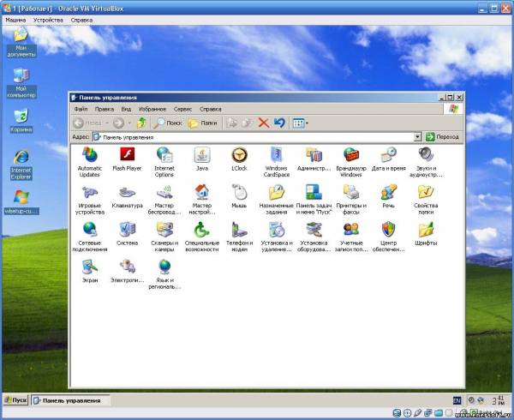Click the Переход go button
This screenshot has width=514, height=420.
tap(442, 137)
